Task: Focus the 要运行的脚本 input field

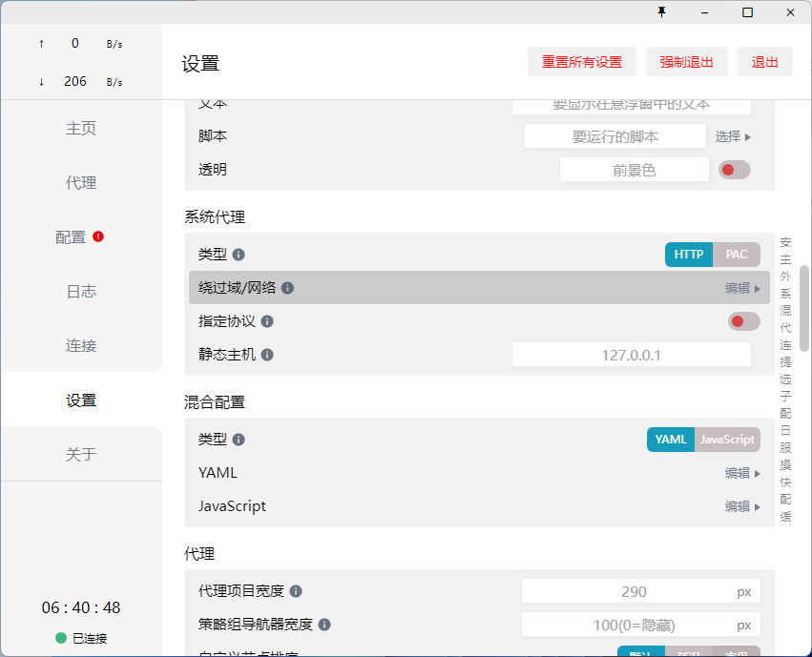Action: 615,136
